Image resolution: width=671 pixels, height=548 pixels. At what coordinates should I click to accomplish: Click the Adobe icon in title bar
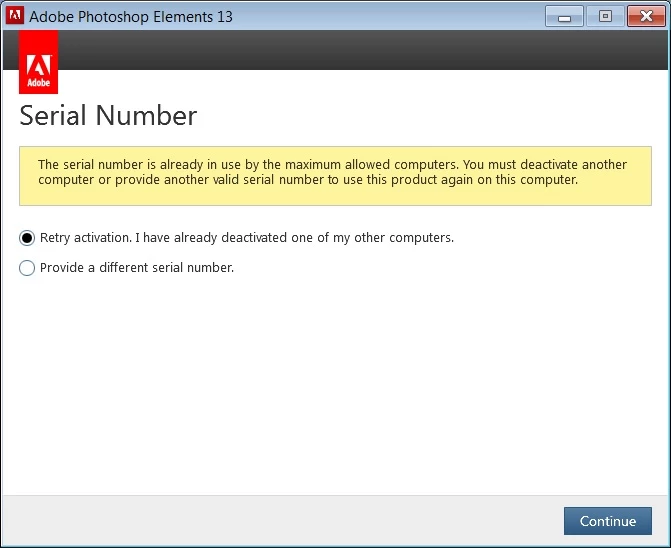click(x=15, y=16)
